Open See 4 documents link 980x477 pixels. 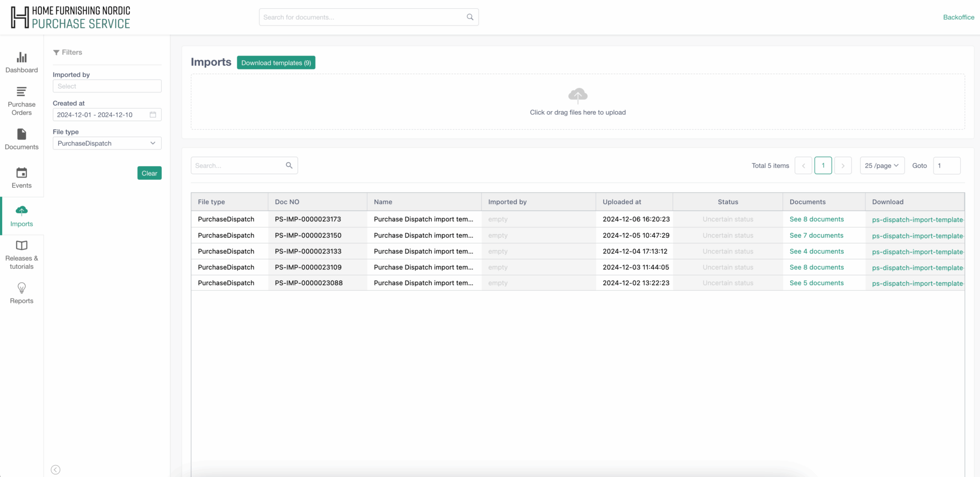(x=817, y=251)
